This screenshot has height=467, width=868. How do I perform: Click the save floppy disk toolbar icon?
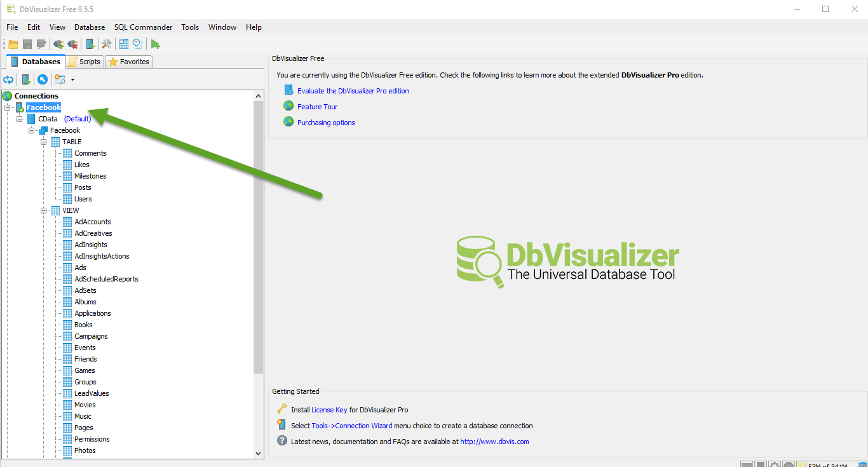pyautogui.click(x=27, y=44)
